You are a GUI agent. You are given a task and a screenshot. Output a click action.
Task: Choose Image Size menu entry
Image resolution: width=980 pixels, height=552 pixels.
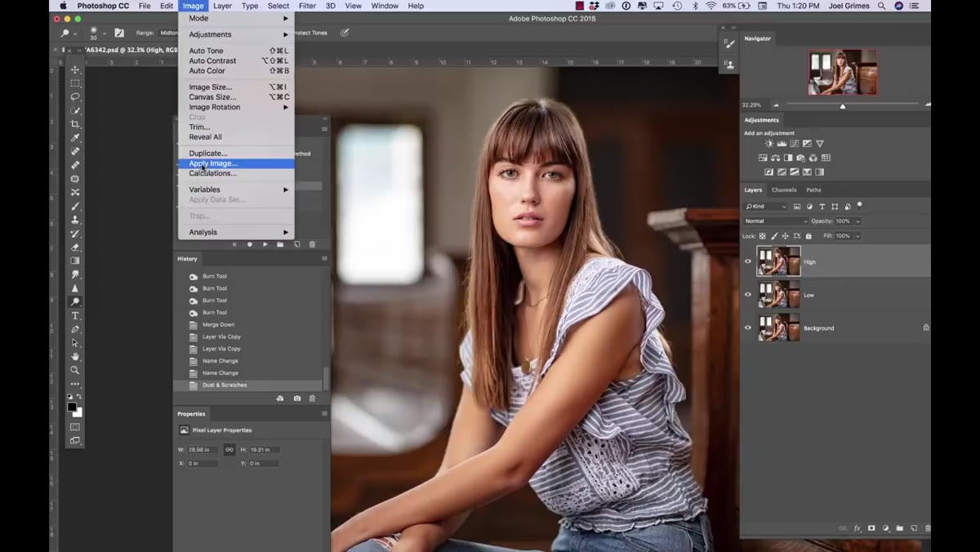pos(236,87)
